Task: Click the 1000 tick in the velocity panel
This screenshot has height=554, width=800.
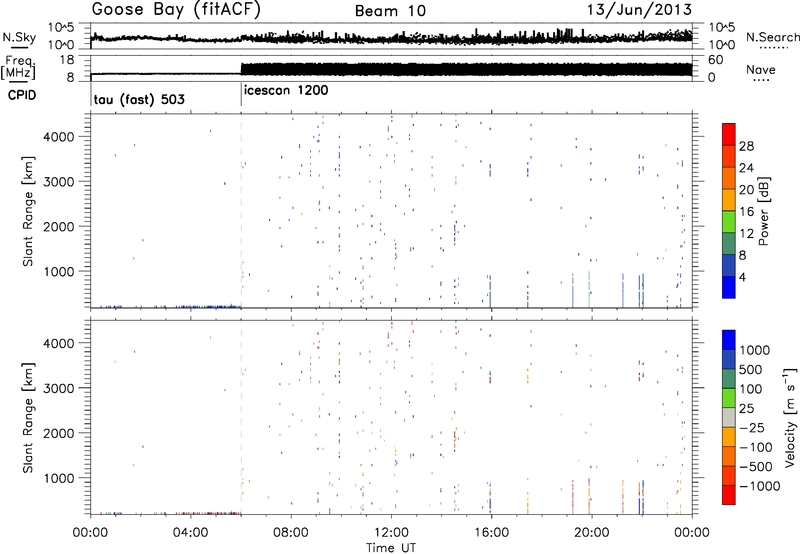Action: 59,478
